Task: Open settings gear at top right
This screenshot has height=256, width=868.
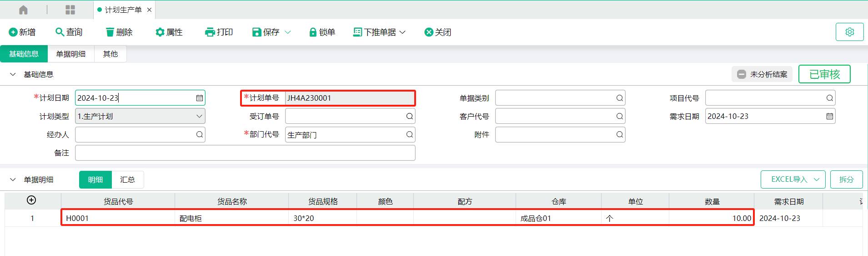Action: point(849,32)
